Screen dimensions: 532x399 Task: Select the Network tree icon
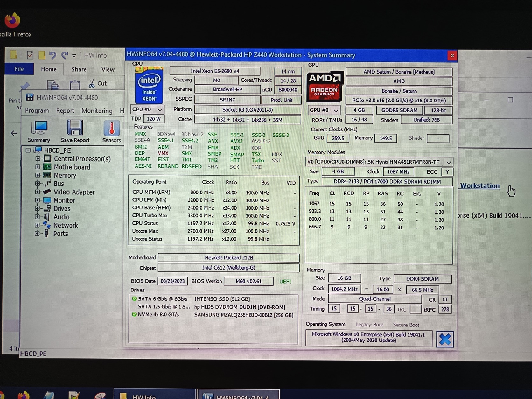(x=47, y=225)
